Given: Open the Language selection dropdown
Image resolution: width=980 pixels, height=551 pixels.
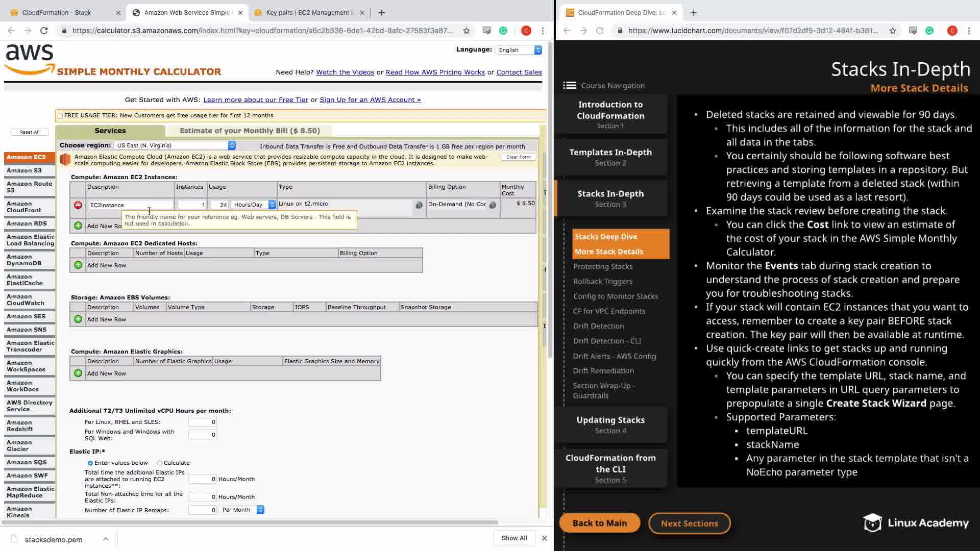Looking at the screenshot, I should pyautogui.click(x=519, y=50).
